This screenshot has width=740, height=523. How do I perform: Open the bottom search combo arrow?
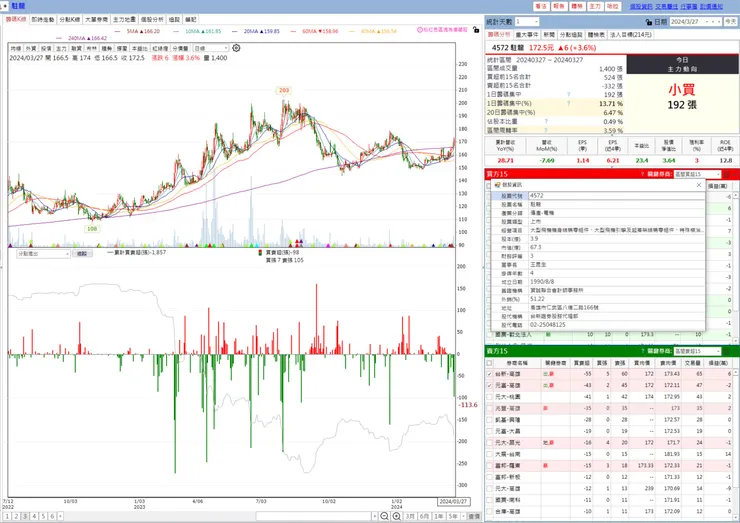click(x=375, y=516)
